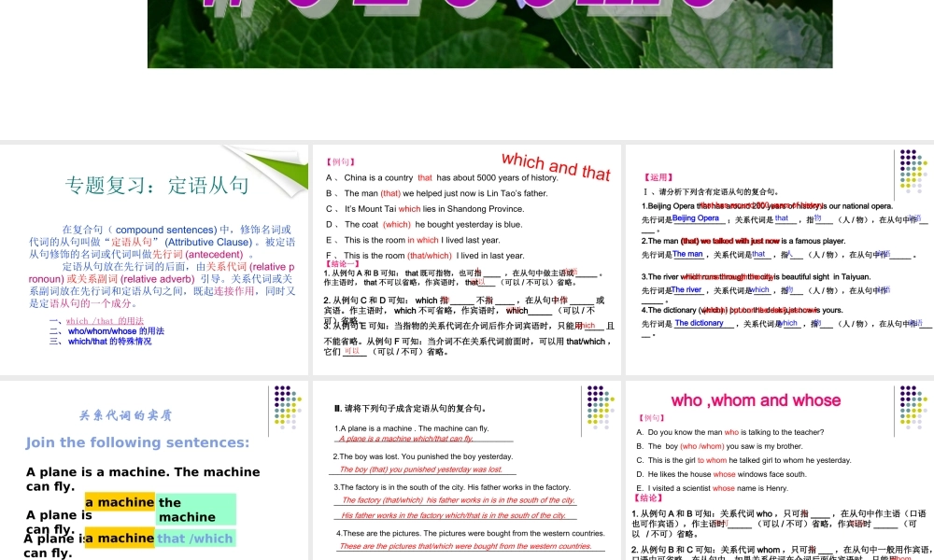Select sentence E 'This is the room in which'
This screenshot has height=560, width=934.
[413, 240]
